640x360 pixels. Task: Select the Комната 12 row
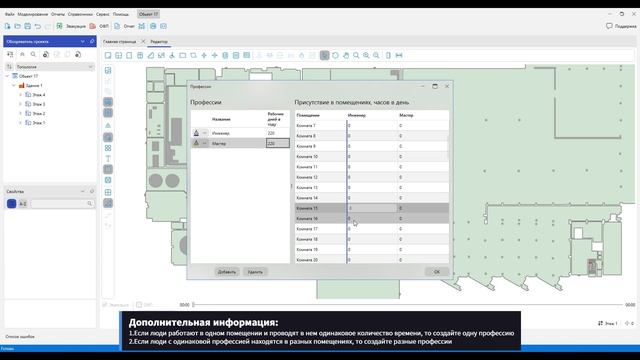pos(372,177)
